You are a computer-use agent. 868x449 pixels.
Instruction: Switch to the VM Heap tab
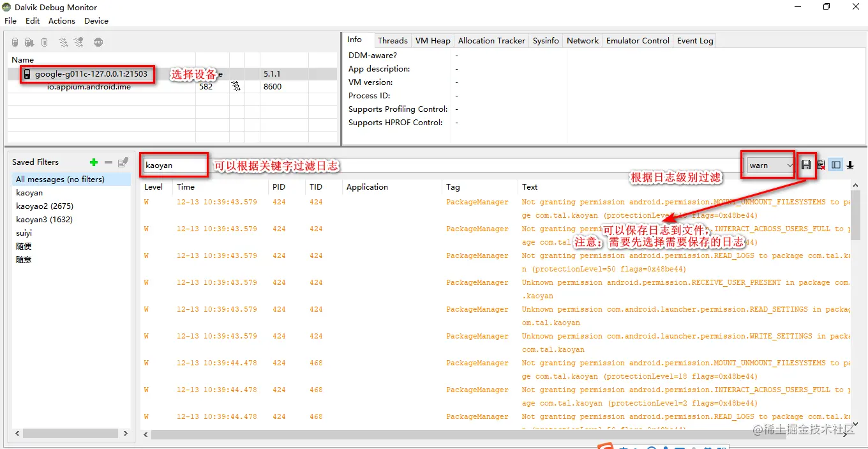(x=433, y=40)
